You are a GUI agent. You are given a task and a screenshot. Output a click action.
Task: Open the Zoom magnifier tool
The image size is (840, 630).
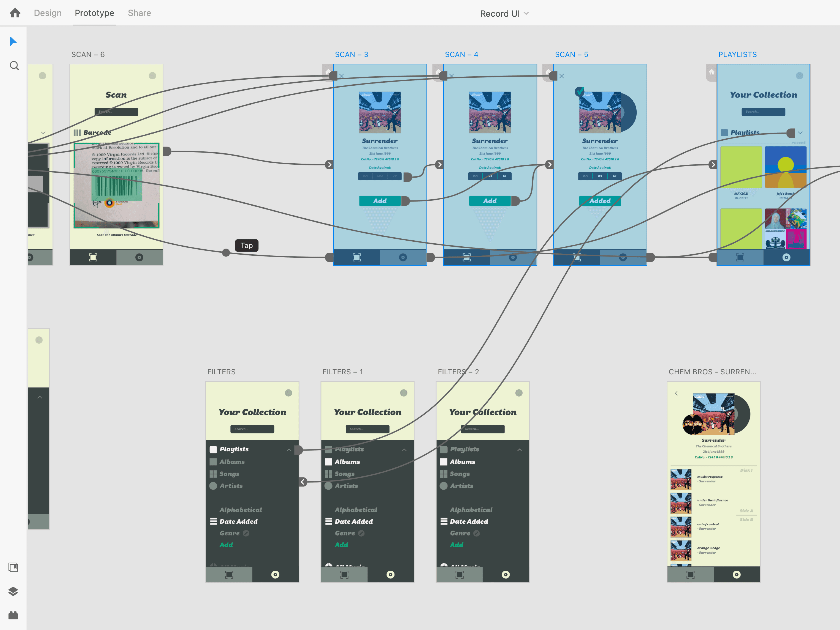(14, 66)
